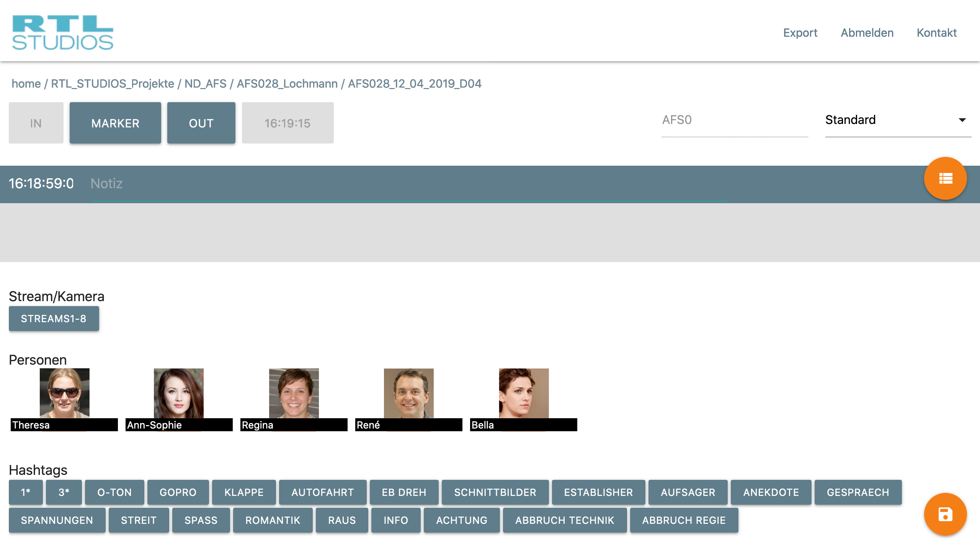Select Theresa's portrait thumbnail
Screen dimensions: 980x551
tap(64, 393)
